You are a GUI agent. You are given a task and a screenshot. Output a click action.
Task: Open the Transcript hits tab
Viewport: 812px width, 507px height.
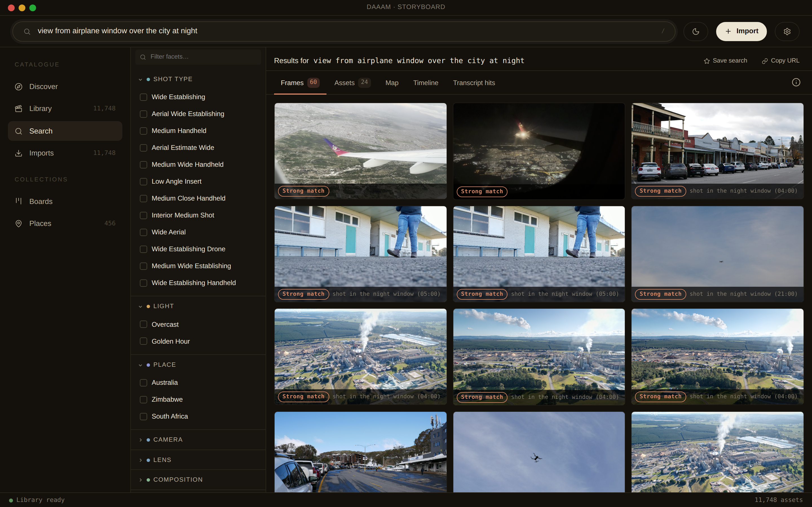474,83
